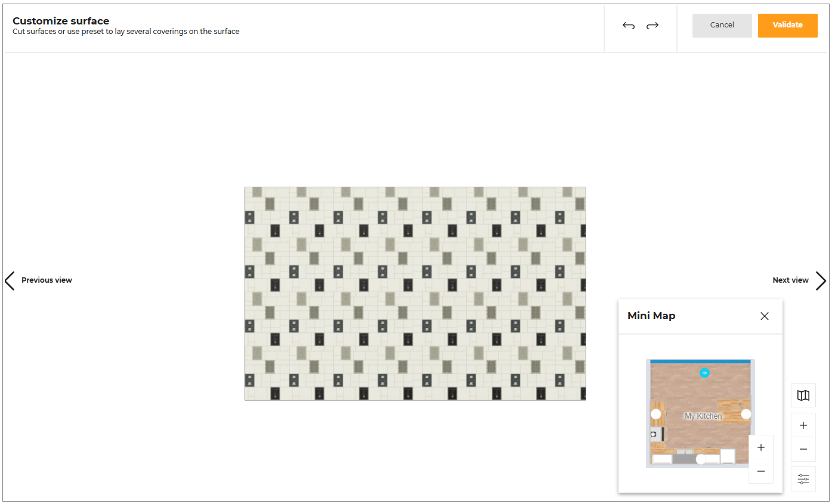Zoom in using the plus icon on right toolbar

point(803,425)
